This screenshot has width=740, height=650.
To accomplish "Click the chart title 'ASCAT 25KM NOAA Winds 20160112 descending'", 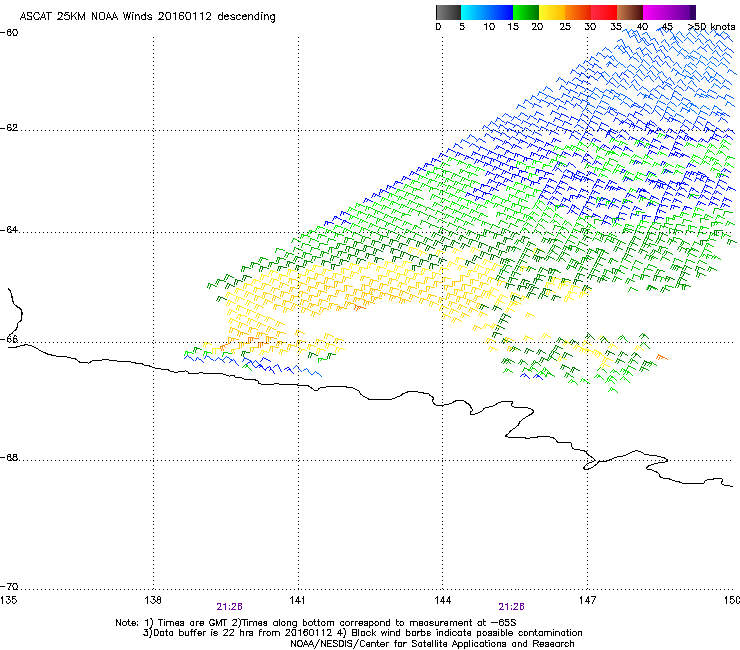I will (147, 17).
